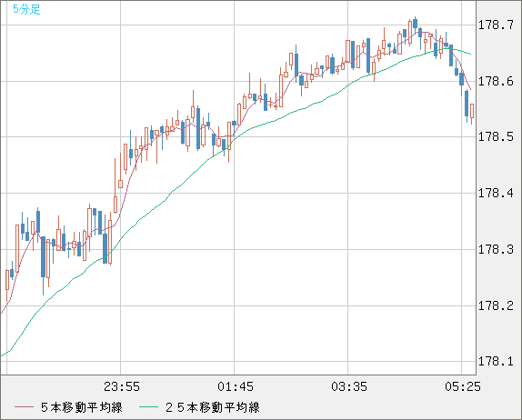Click the 01:45 time axis label

pyautogui.click(x=236, y=386)
